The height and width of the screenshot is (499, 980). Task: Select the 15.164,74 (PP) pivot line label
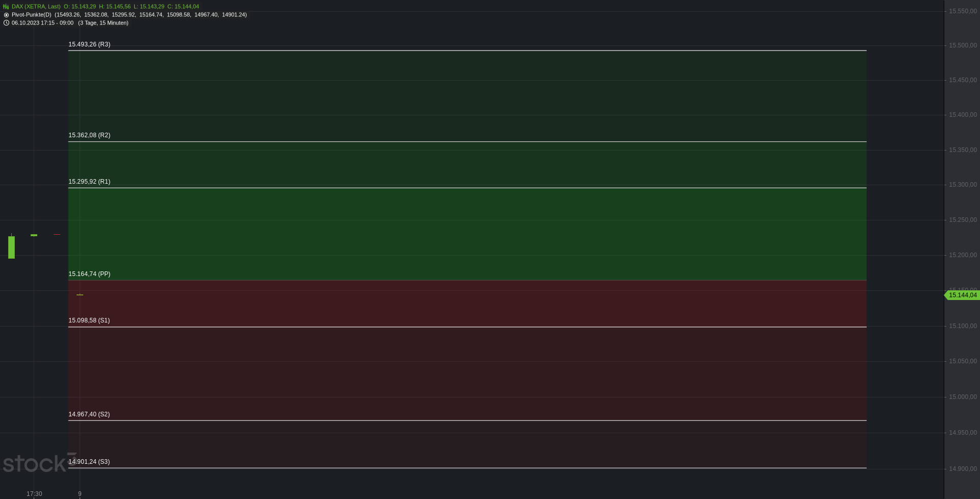pos(89,274)
